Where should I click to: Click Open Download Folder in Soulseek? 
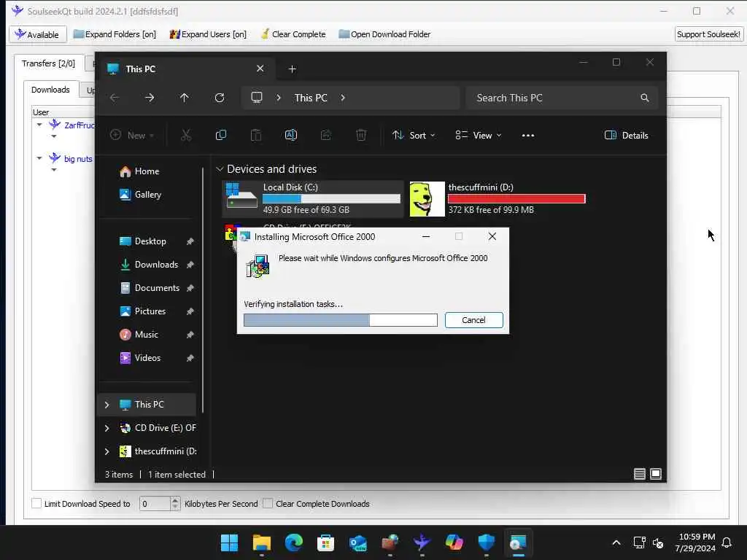384,34
